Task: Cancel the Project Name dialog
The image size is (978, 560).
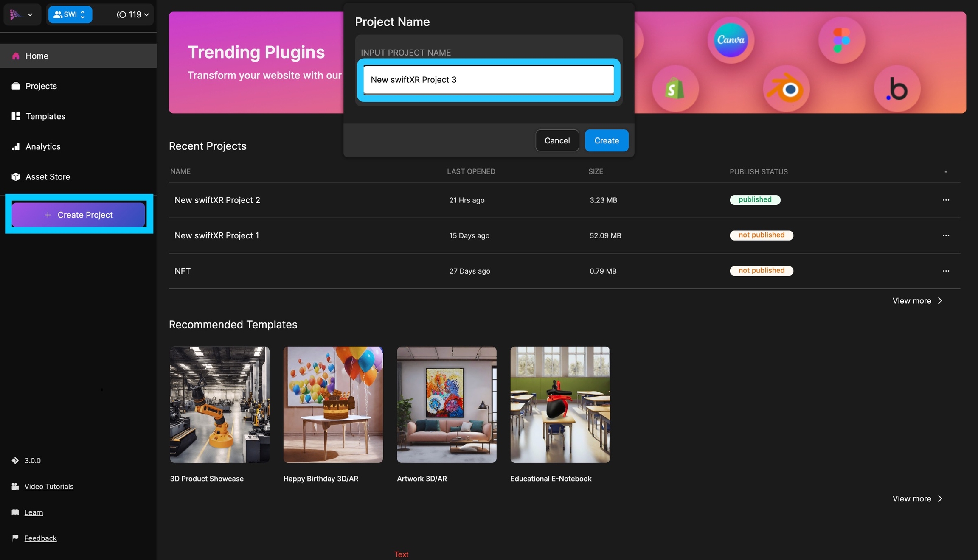Action: (x=557, y=140)
